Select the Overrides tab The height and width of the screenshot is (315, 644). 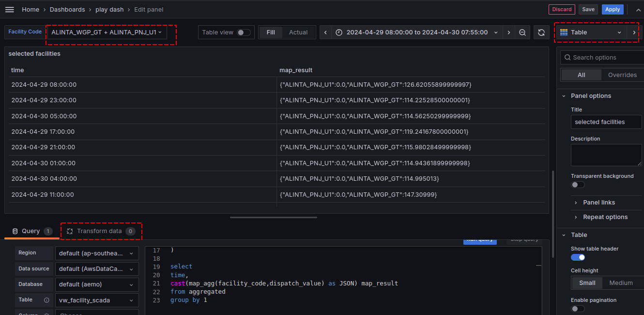(622, 75)
